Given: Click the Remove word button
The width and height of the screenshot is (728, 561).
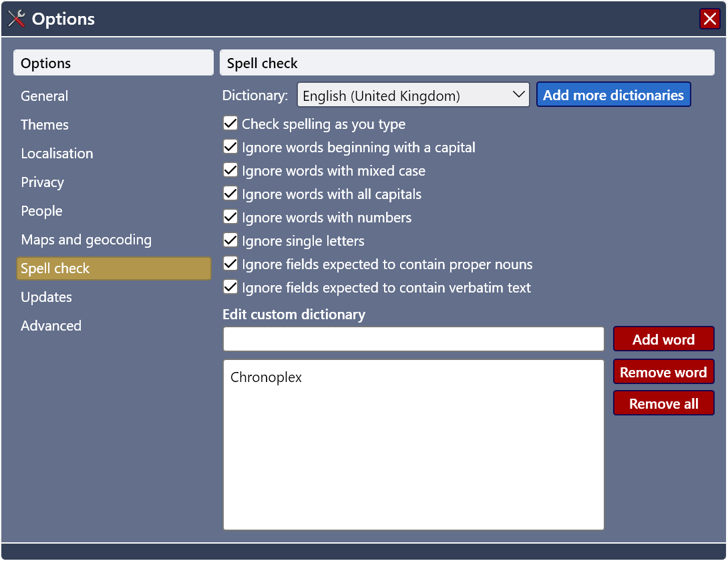Looking at the screenshot, I should (x=663, y=372).
